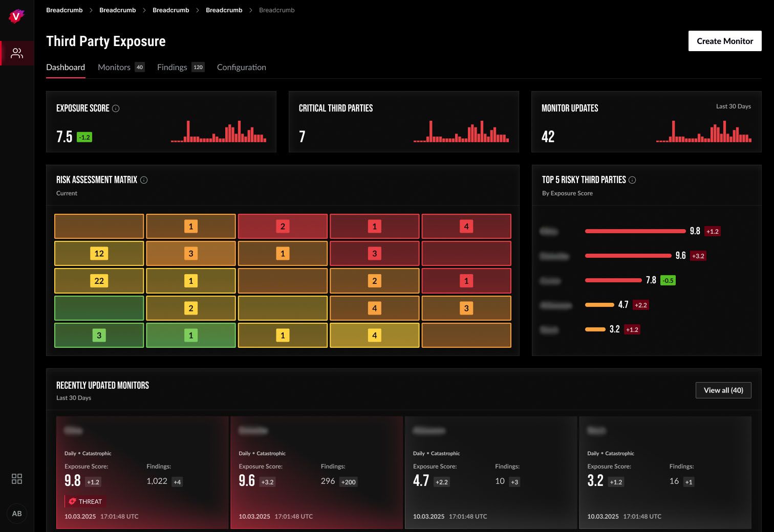
Task: Click info icon beside Top 5 Risky Third Parties
Action: (x=632, y=180)
